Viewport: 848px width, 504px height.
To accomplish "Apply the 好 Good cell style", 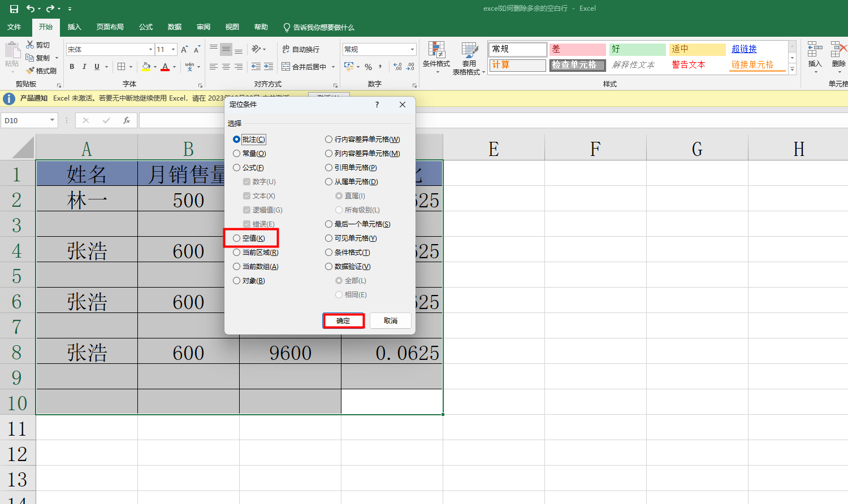I will (x=637, y=49).
